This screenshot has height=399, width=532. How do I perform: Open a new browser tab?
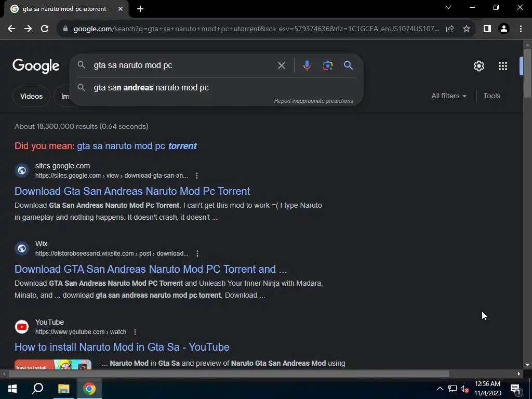(140, 9)
